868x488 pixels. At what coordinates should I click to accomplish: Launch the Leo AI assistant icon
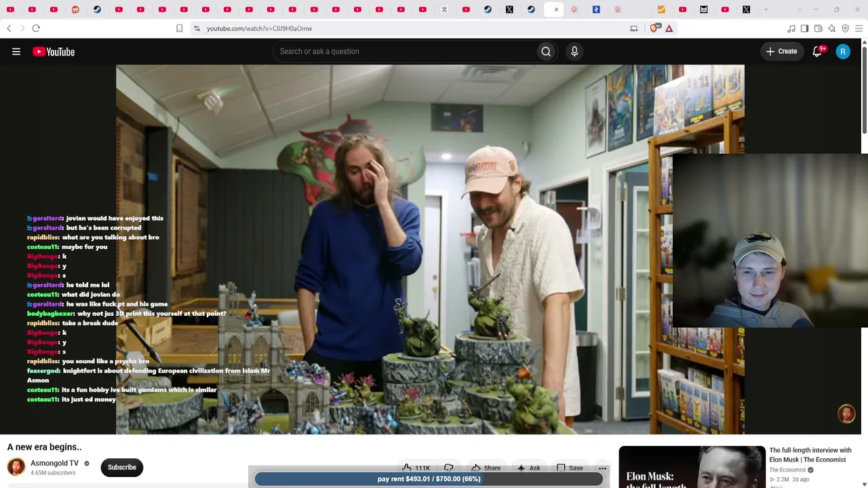831,28
